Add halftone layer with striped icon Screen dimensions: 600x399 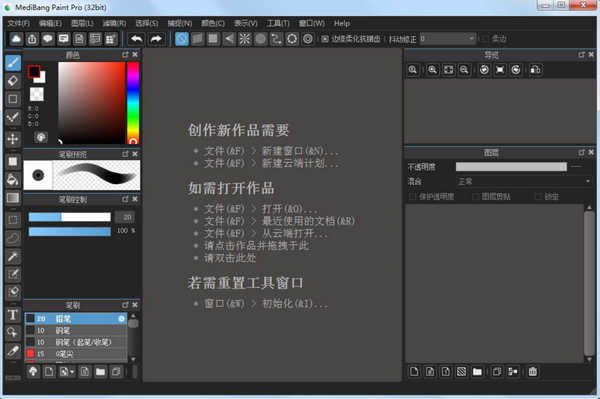(x=461, y=371)
